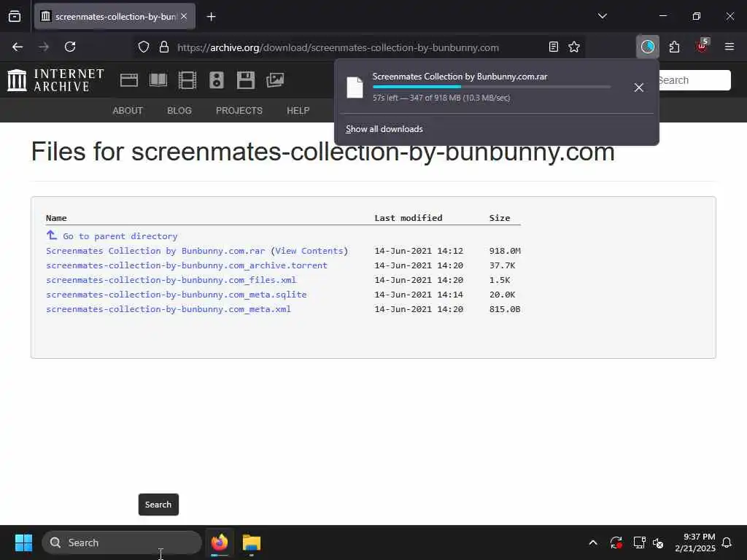This screenshot has width=747, height=560.
Task: Click Firefox icon in taskbar
Action: pyautogui.click(x=220, y=542)
